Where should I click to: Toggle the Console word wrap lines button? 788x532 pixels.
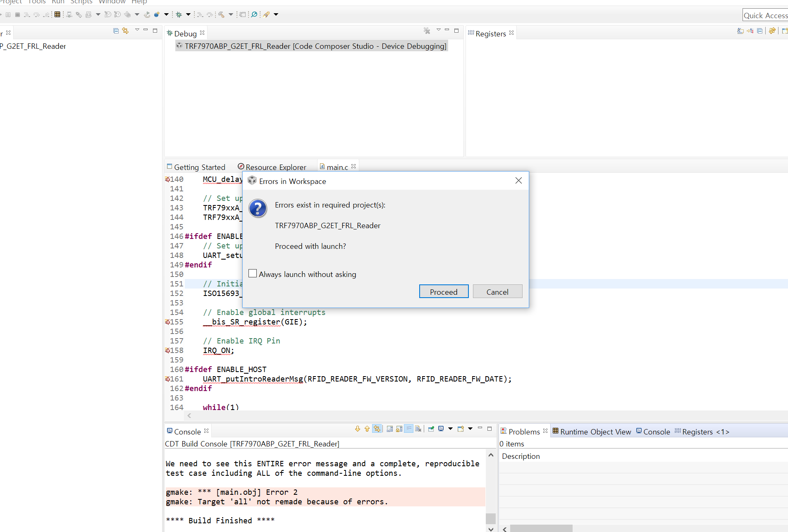tap(408, 429)
